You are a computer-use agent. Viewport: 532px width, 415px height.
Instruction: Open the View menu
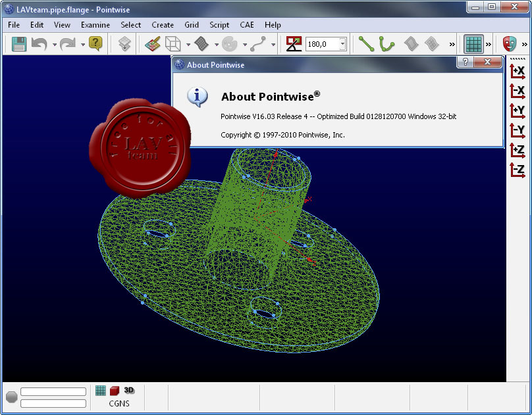tap(62, 25)
